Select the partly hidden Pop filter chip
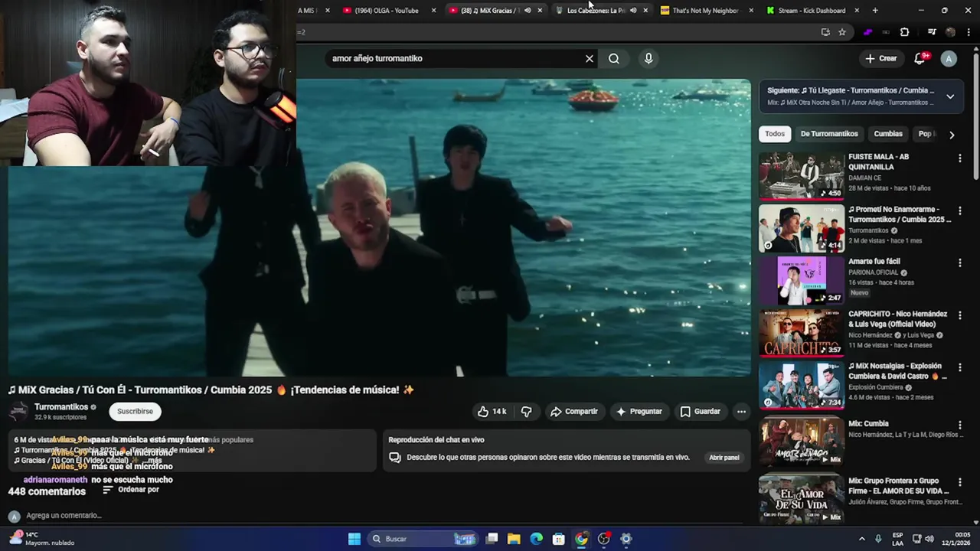This screenshot has height=551, width=980. click(x=926, y=134)
